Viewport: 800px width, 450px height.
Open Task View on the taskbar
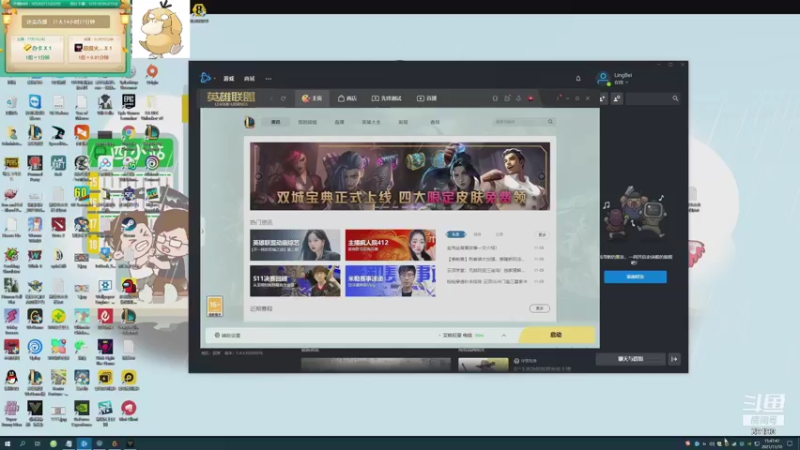[37, 444]
